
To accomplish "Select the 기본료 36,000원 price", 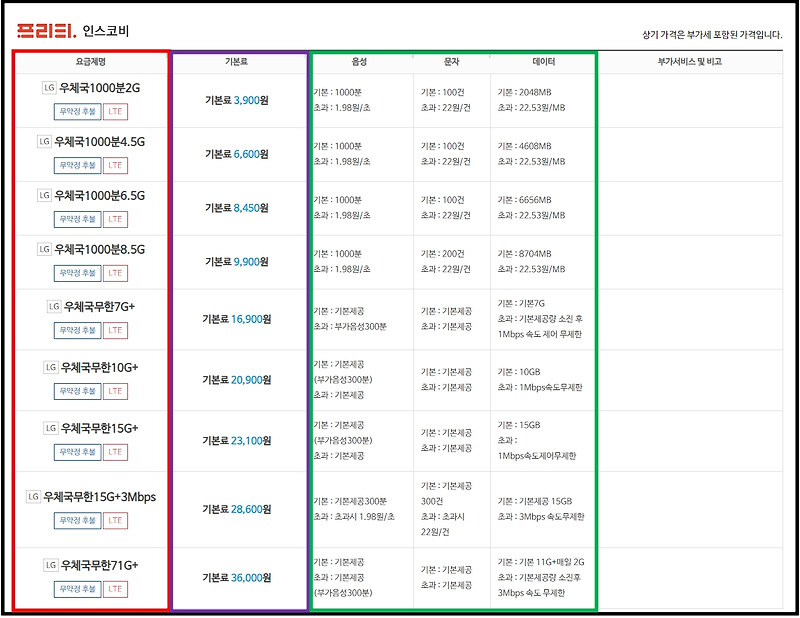I will 237,578.
